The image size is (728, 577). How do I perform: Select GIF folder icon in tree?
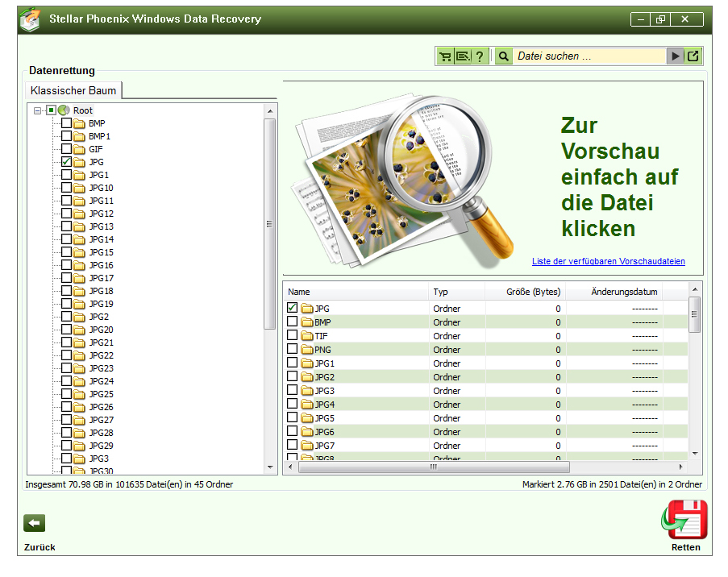(79, 149)
